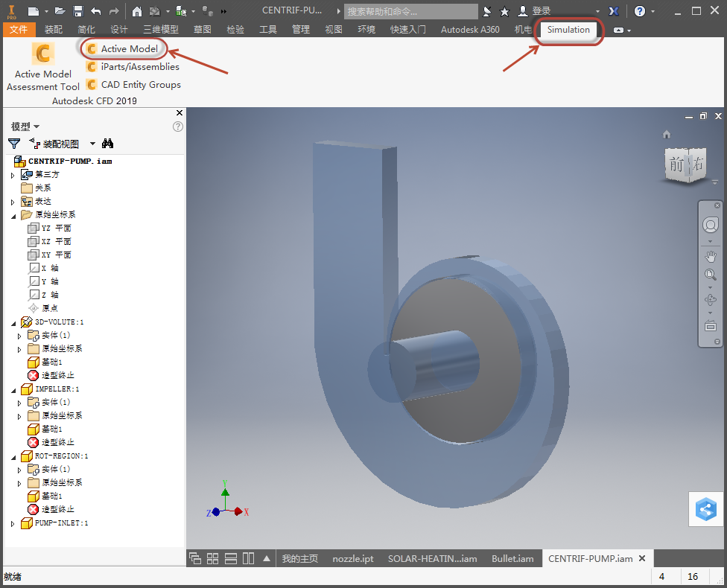Select the Zoom magnifier tool
Image resolution: width=727 pixels, height=588 pixels.
click(x=711, y=275)
